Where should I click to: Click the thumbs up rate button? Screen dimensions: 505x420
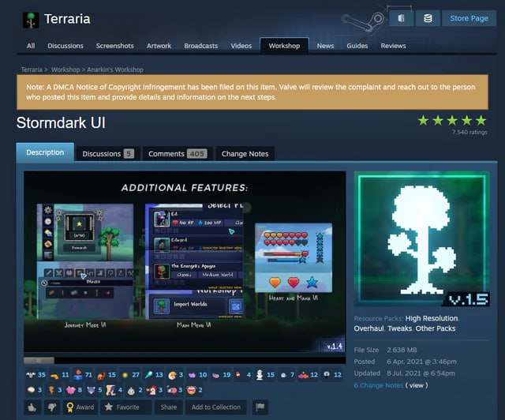pyautogui.click(x=32, y=407)
